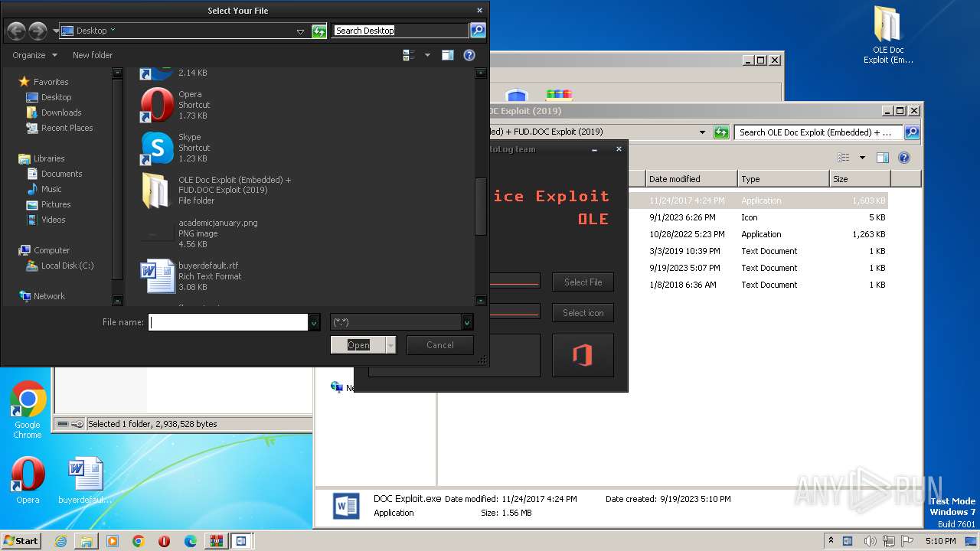Toggle preview pane in file dialog
This screenshot has height=551, width=980.
(x=448, y=55)
